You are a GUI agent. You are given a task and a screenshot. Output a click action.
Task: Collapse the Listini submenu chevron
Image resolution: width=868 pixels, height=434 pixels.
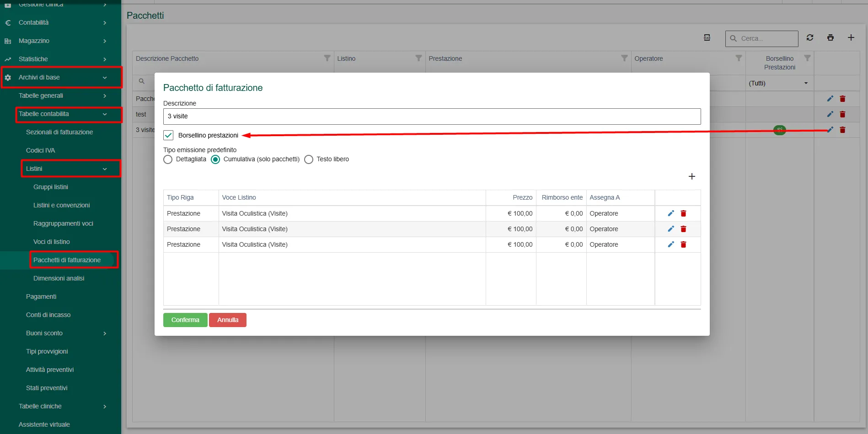(x=105, y=169)
